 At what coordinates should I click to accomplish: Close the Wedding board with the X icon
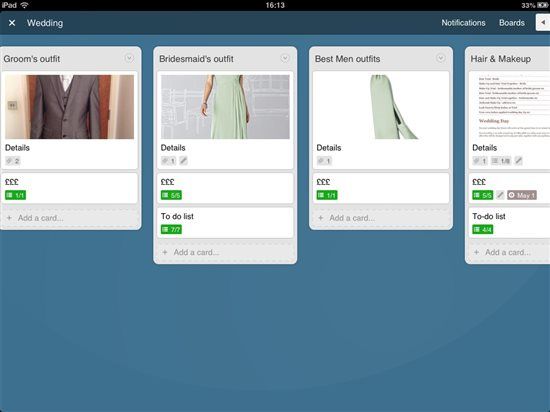click(12, 23)
